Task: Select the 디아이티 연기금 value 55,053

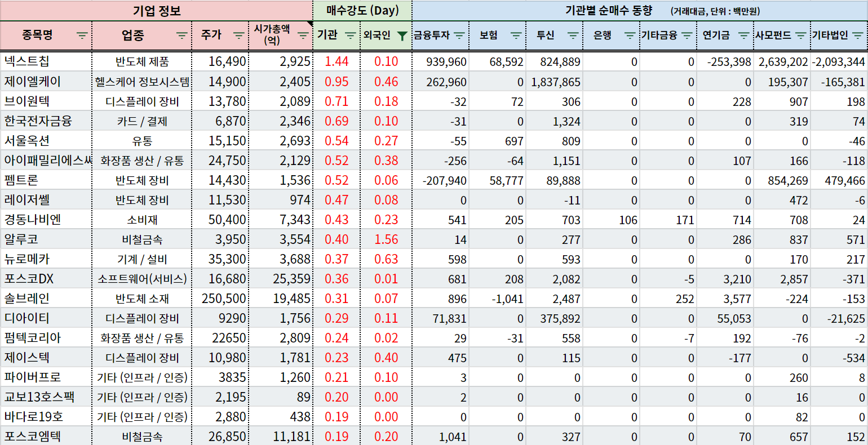Action: pyautogui.click(x=725, y=318)
